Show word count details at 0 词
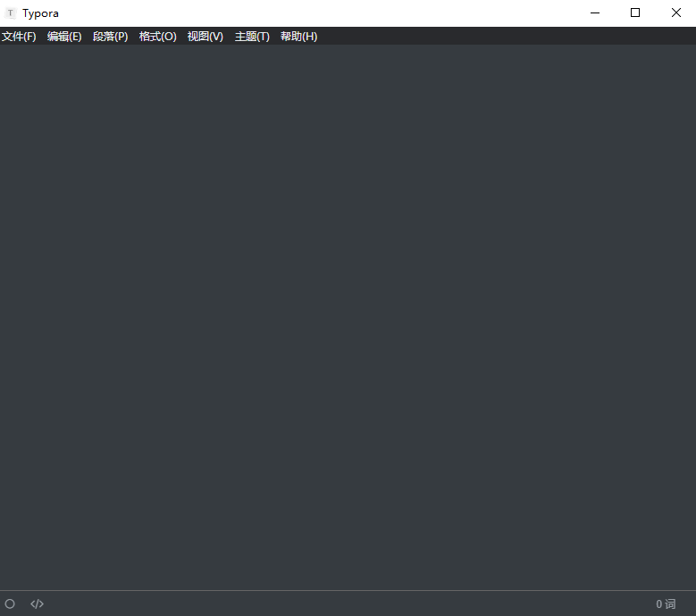696x616 pixels. pyautogui.click(x=666, y=604)
